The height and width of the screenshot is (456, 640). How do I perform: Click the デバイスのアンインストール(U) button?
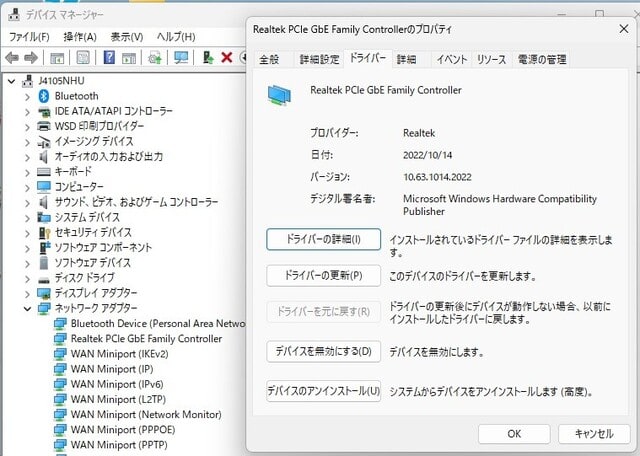tap(323, 391)
